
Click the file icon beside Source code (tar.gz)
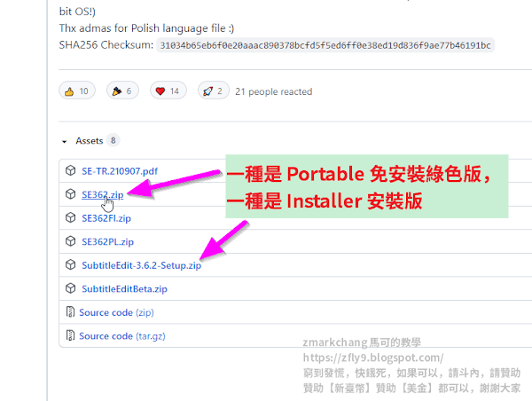70,335
